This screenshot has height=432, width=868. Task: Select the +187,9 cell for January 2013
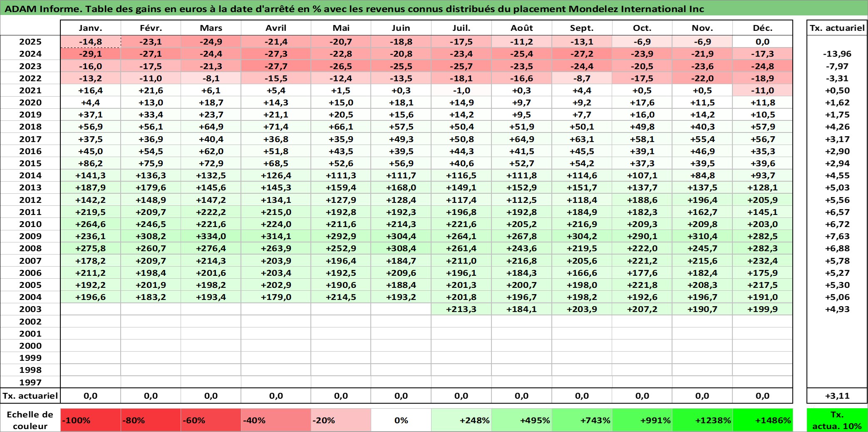91,187
